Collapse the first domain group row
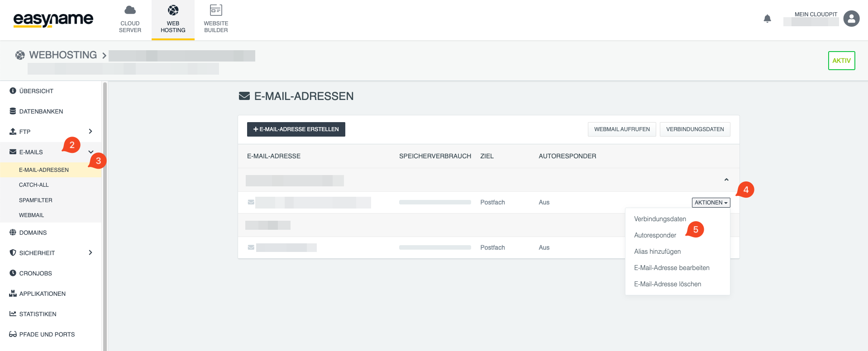Viewport: 868px width, 351px height. point(726,180)
